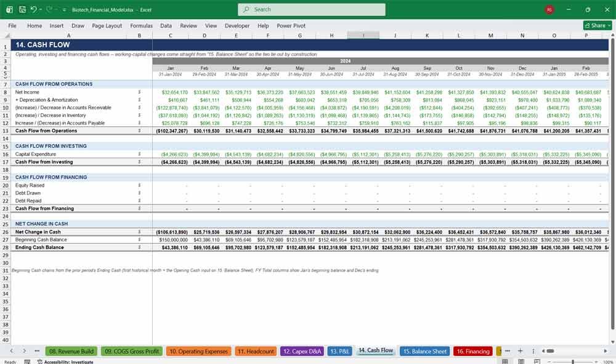Switch to 13. P&L sheet
Image resolution: width=616 pixels, height=364 pixels.
(339, 351)
